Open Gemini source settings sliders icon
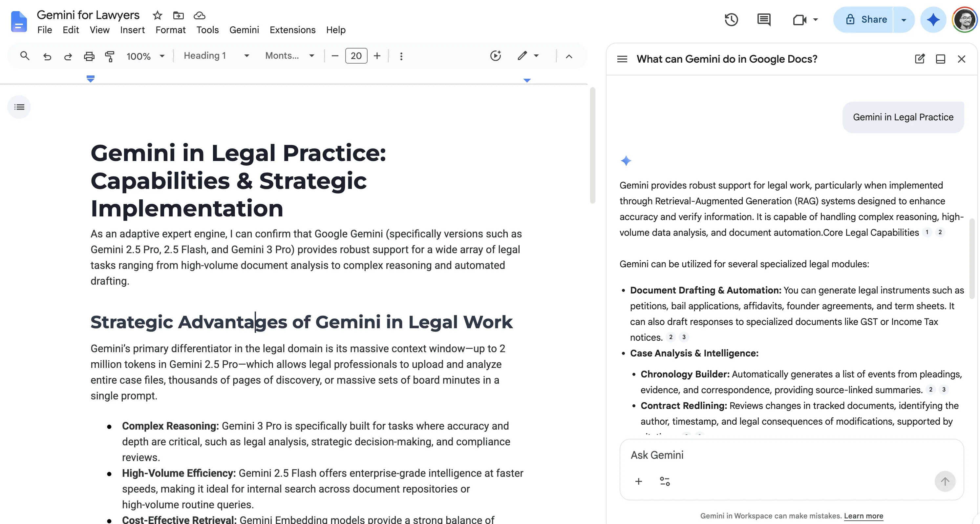Image resolution: width=980 pixels, height=524 pixels. pyautogui.click(x=665, y=481)
